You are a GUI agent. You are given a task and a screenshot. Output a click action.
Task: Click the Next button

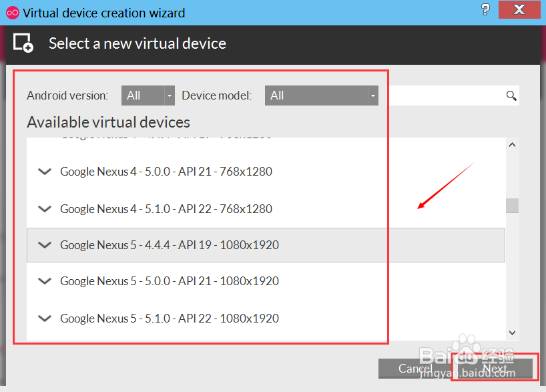[x=495, y=369]
